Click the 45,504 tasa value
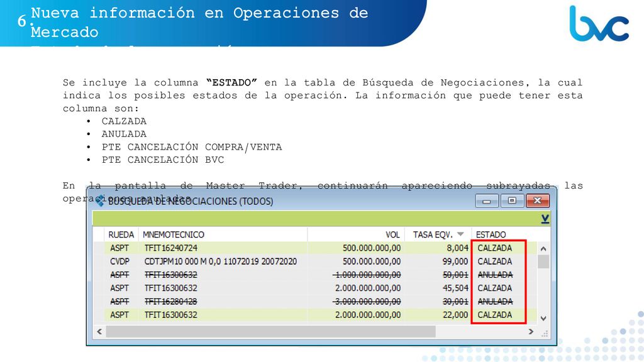Viewport: 644px width, 362px height. (x=455, y=288)
